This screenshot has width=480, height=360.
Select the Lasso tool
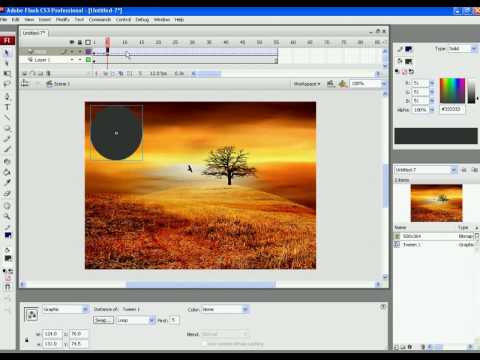click(x=7, y=84)
